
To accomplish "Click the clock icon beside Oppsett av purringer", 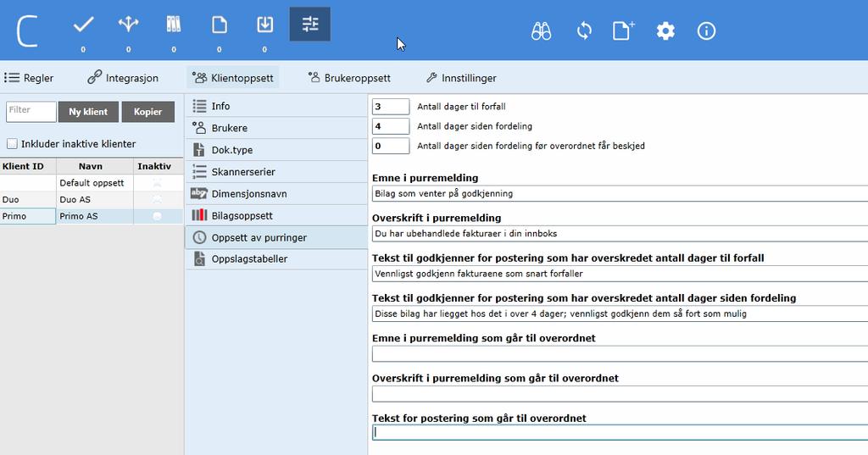I will [x=199, y=237].
